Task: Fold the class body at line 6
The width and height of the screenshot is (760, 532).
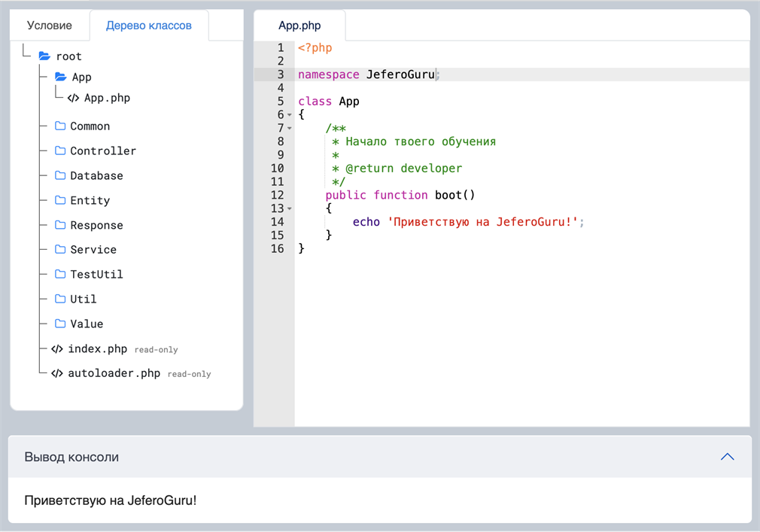Action: coord(290,115)
